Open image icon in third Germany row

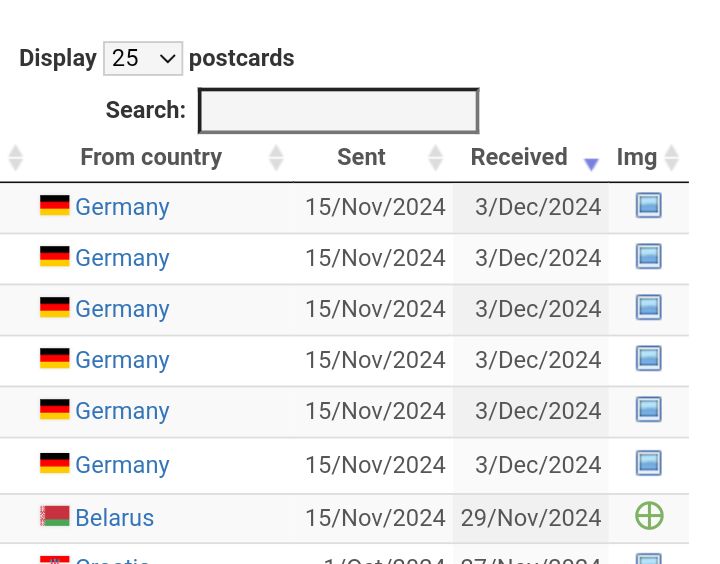click(648, 307)
